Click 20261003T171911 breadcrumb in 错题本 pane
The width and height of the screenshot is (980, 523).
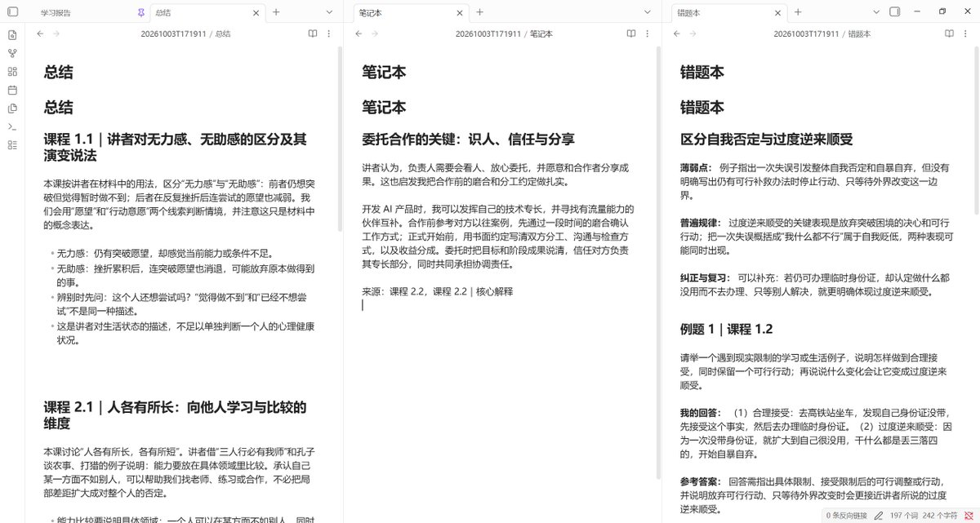806,33
